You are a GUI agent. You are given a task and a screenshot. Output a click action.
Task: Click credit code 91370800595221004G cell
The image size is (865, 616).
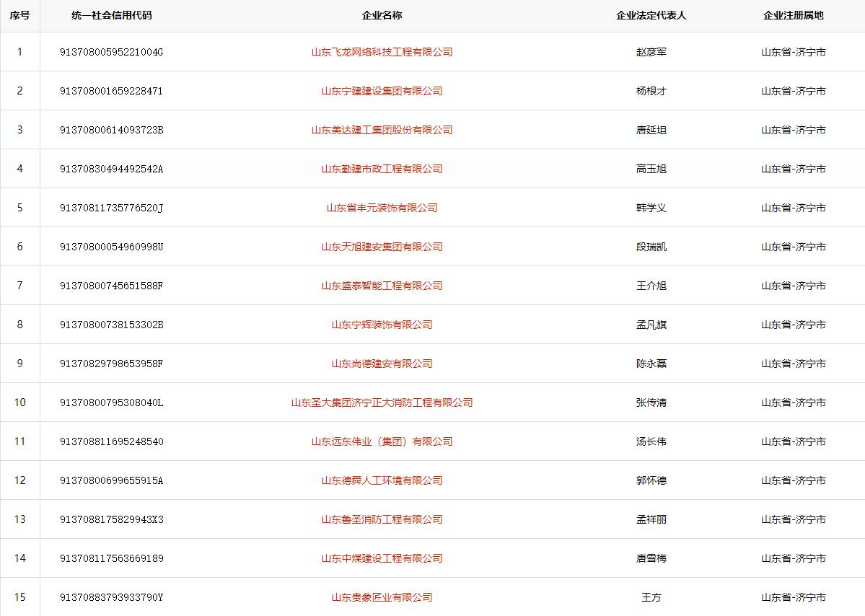112,52
